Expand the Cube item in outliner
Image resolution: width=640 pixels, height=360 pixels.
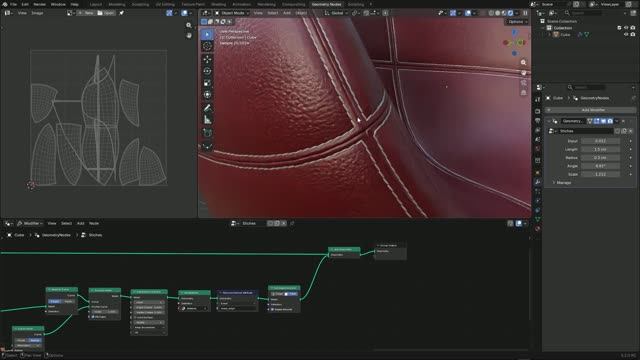(550, 35)
